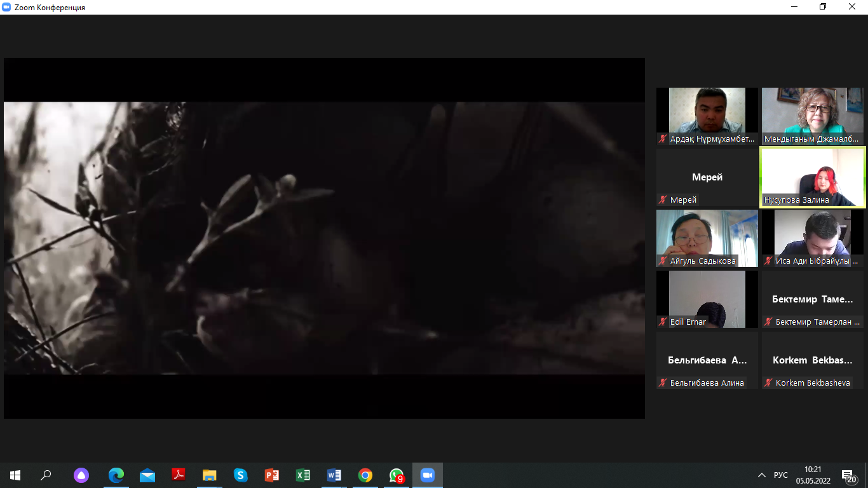Show hidden system tray icons
Image resolution: width=868 pixels, height=488 pixels.
(x=762, y=475)
